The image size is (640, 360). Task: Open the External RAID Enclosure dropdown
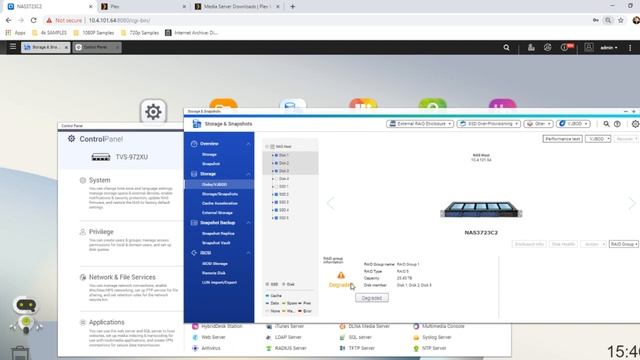click(x=420, y=124)
